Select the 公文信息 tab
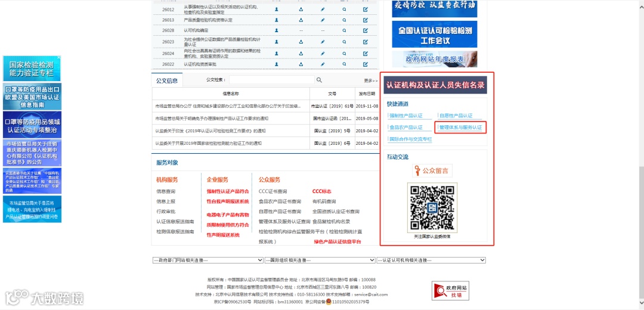This screenshot has height=310, width=644. click(167, 80)
